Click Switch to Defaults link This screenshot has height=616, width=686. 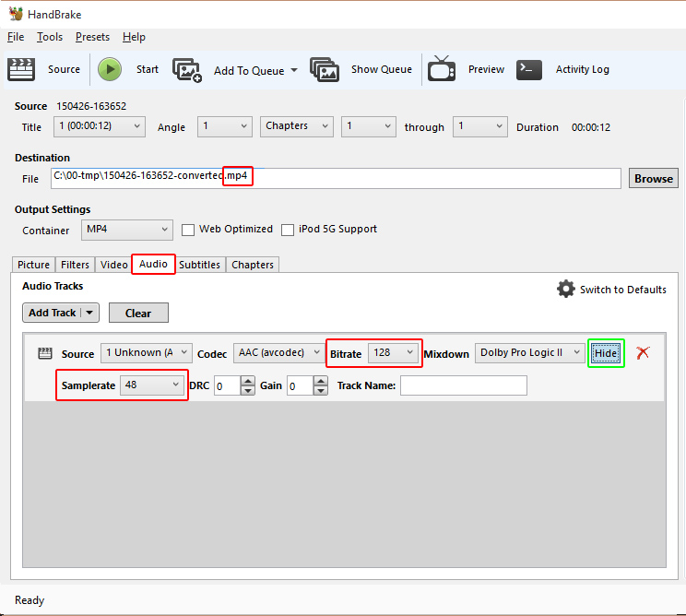[623, 290]
